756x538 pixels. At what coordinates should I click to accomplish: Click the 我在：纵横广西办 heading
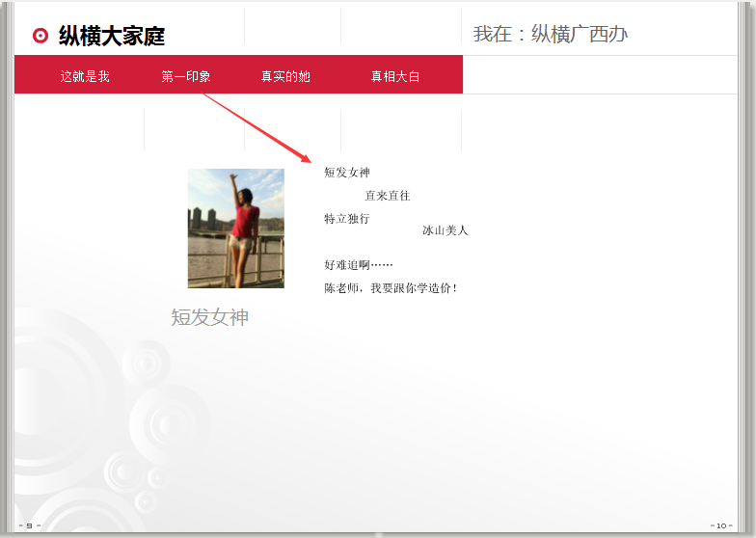coord(550,34)
